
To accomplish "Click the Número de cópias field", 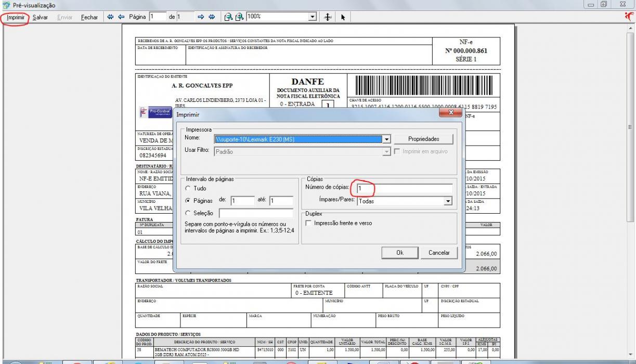I will [405, 188].
